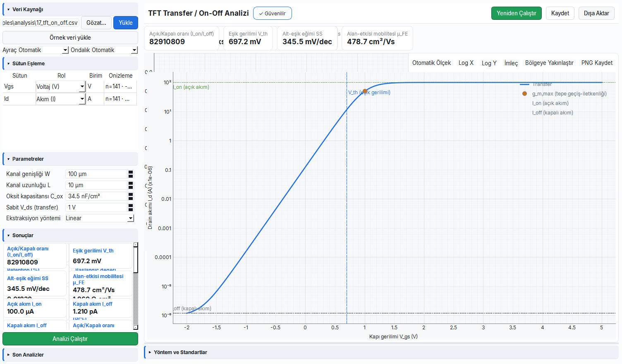Toggle Log X axis scaling
This screenshot has width=622, height=364.
[466, 63]
